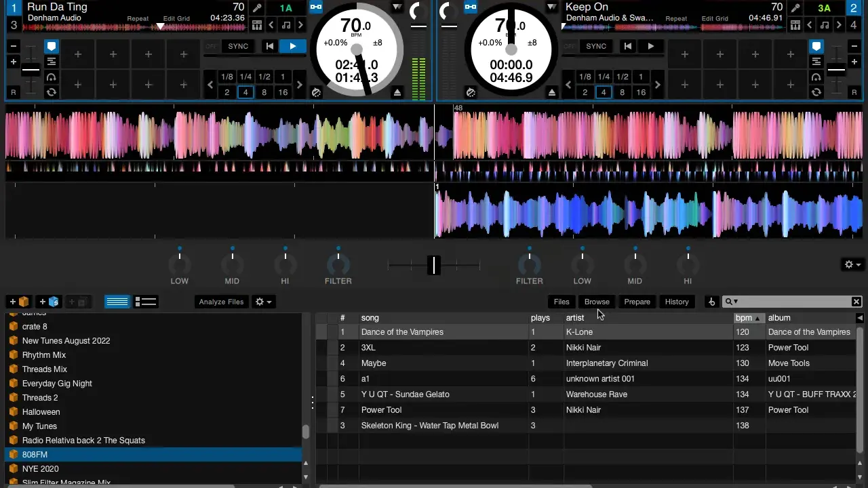This screenshot has height=488, width=868.
Task: Add new crate with plus icon
Action: (19, 302)
